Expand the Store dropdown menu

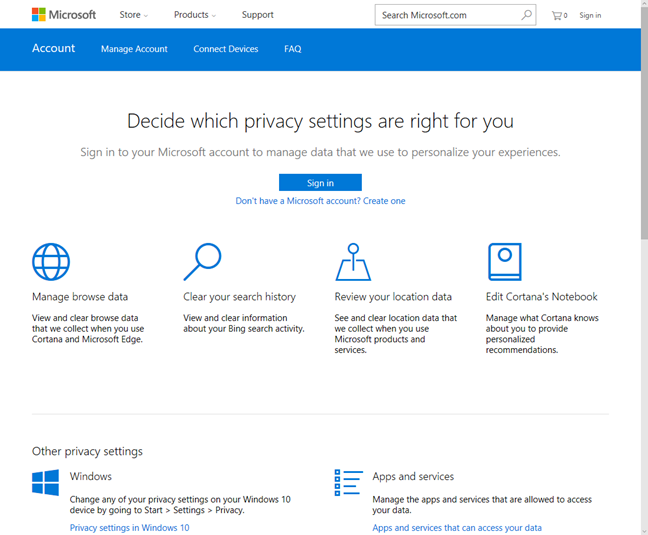point(133,15)
